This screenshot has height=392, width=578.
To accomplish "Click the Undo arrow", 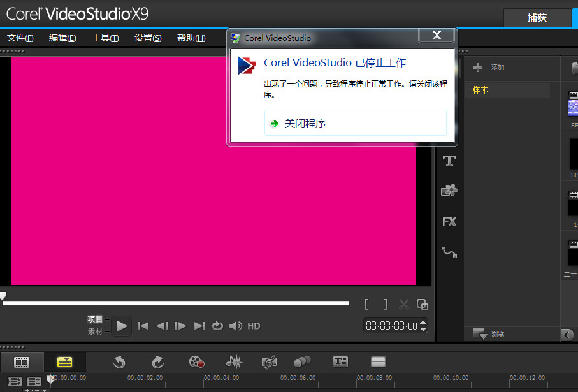I will click(x=119, y=362).
